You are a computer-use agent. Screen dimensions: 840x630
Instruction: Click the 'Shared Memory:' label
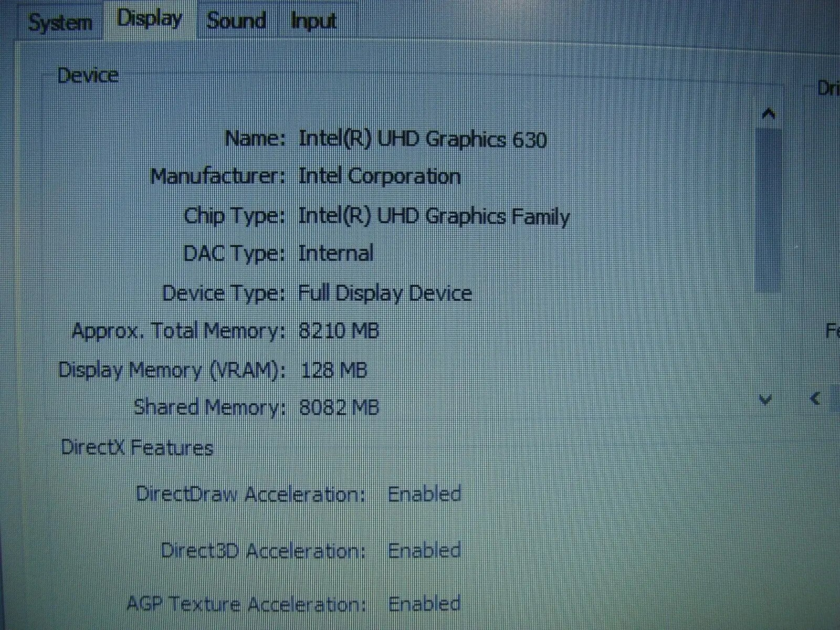(x=209, y=408)
